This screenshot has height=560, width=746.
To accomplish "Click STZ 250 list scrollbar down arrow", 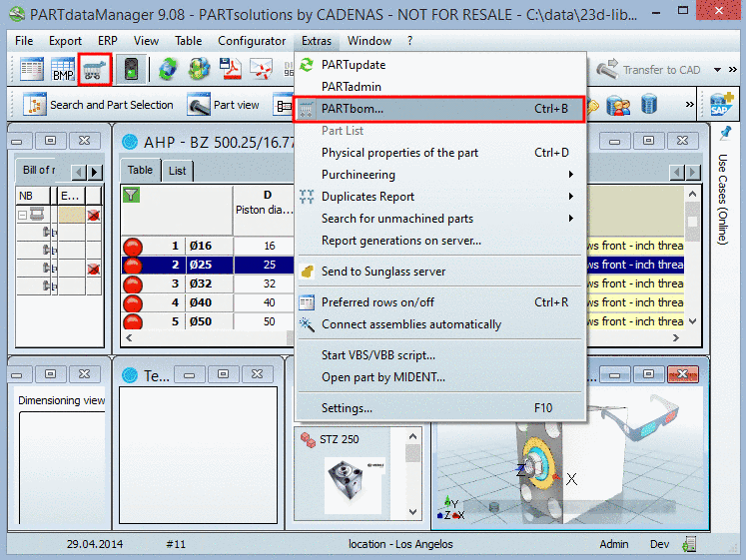I will point(412,512).
